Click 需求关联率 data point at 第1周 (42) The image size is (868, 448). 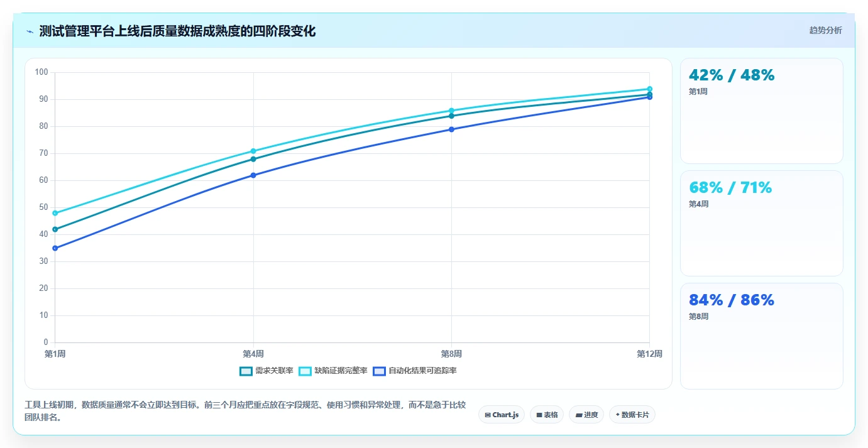click(x=55, y=229)
